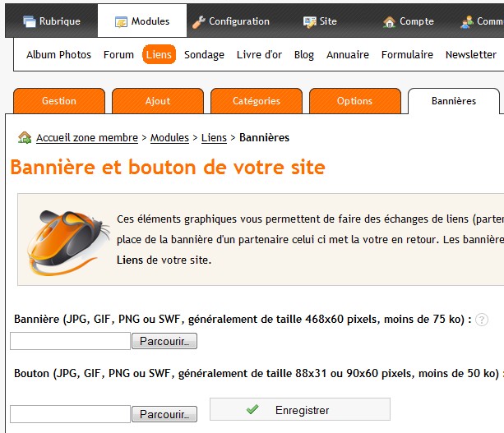Select Blog module
The image size is (504, 433).
pos(304,54)
